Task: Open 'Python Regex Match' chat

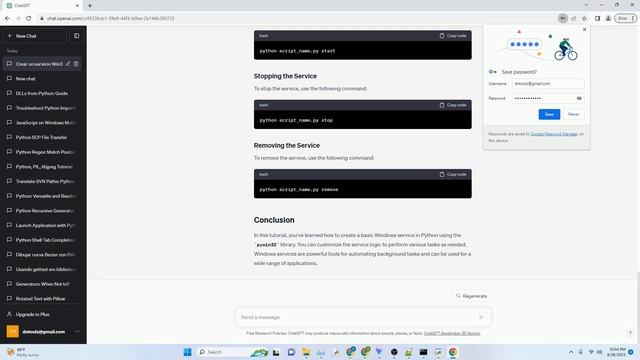Action: click(x=42, y=152)
